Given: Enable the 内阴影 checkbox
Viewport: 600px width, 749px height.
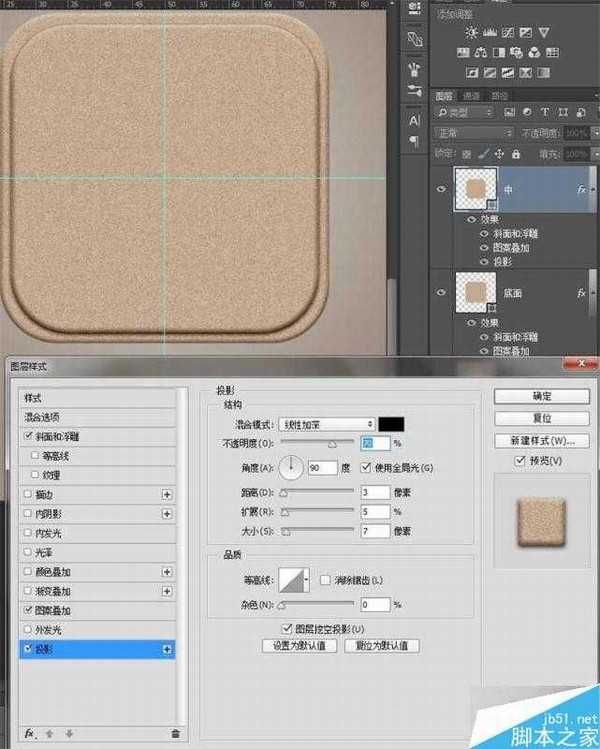Looking at the screenshot, I should [x=28, y=514].
